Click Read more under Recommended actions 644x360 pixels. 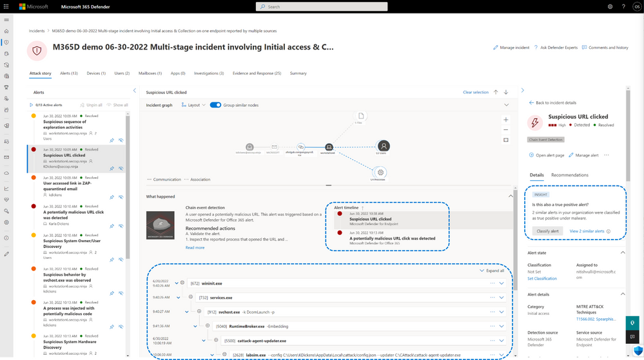[x=195, y=247]
